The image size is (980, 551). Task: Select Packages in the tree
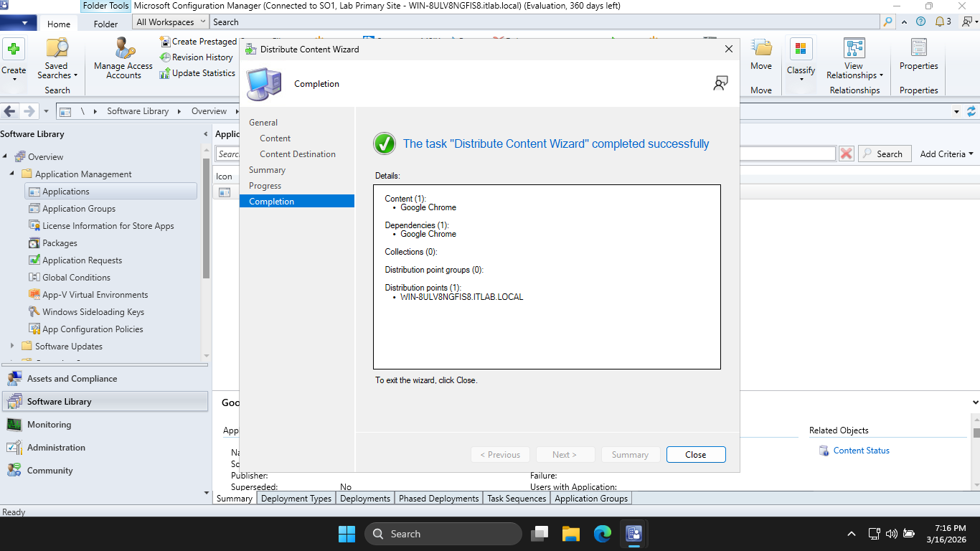point(60,243)
